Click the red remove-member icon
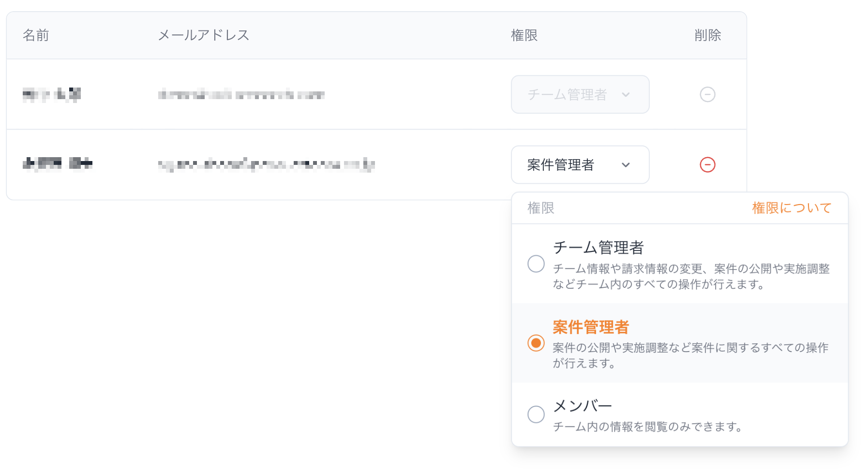 [707, 165]
